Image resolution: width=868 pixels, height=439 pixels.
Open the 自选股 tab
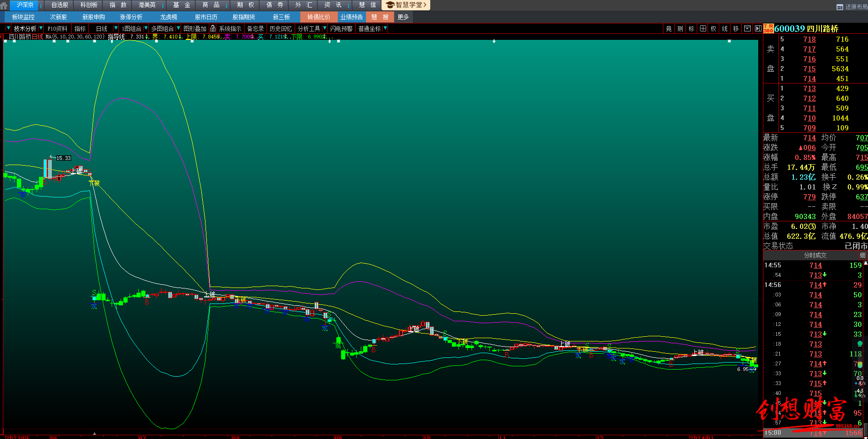(60, 5)
